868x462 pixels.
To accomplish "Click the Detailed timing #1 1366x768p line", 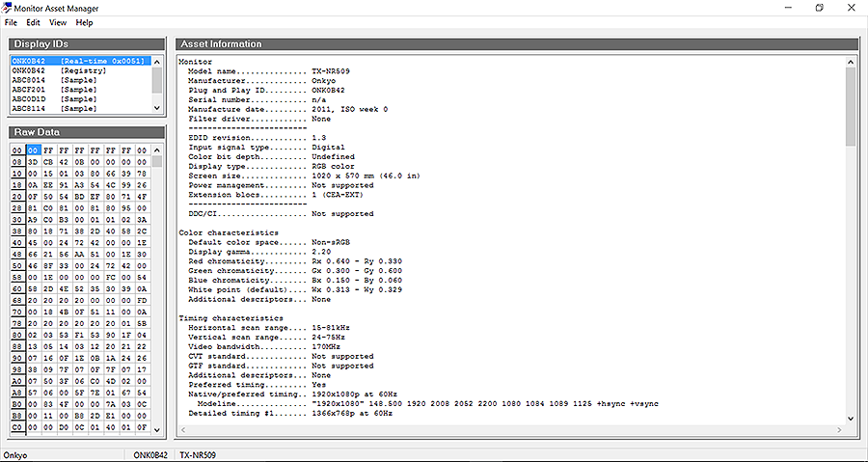I will [290, 414].
